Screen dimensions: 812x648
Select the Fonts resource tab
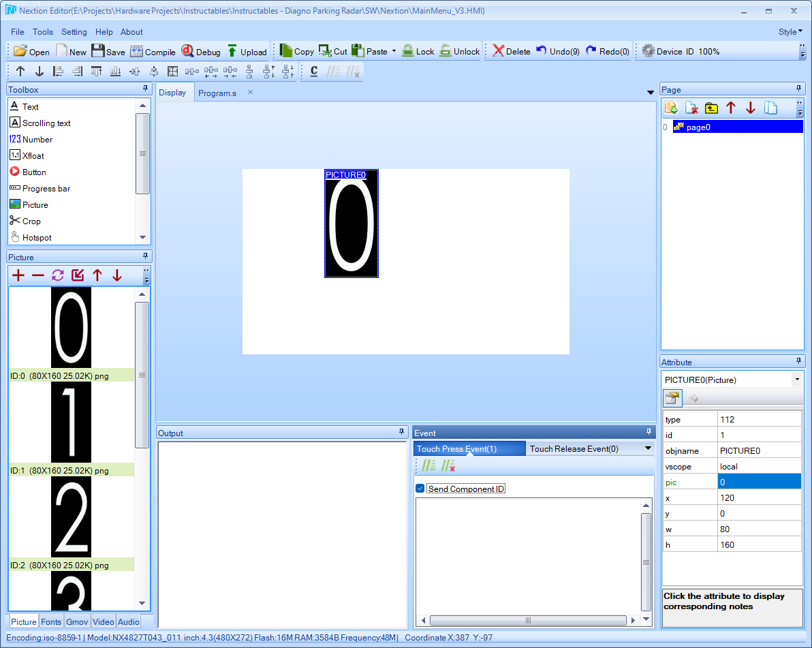click(x=50, y=621)
